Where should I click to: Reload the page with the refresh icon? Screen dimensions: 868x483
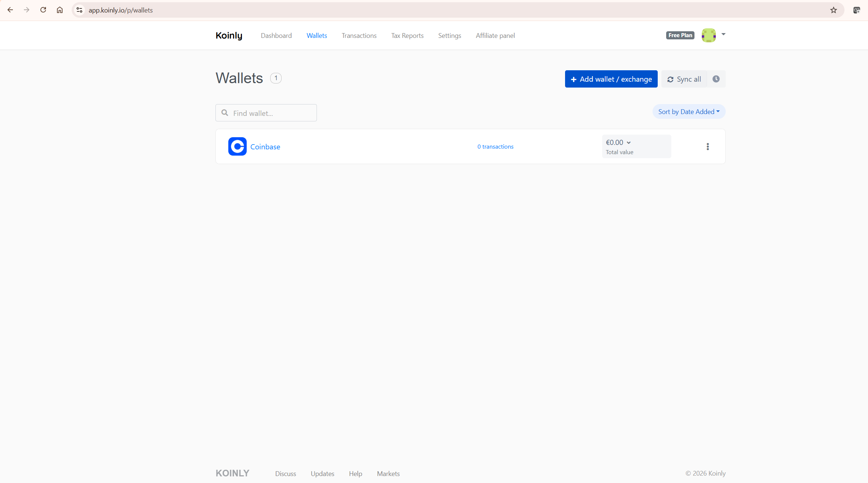[43, 10]
